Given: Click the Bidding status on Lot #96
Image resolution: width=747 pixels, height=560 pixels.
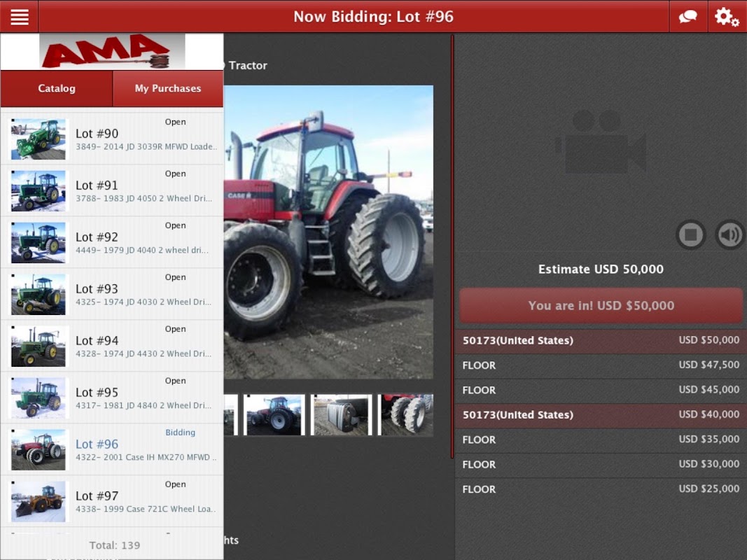Looking at the screenshot, I should [180, 433].
